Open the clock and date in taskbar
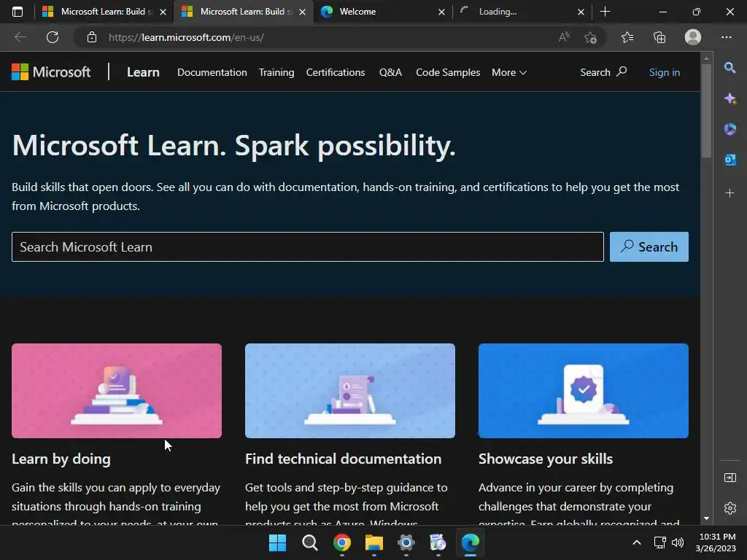The image size is (747, 560). pos(716,542)
